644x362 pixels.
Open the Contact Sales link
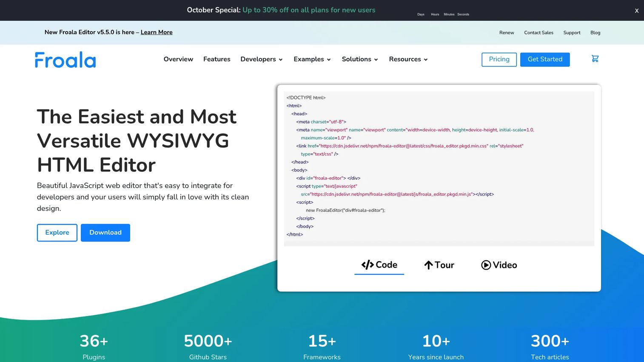click(539, 33)
